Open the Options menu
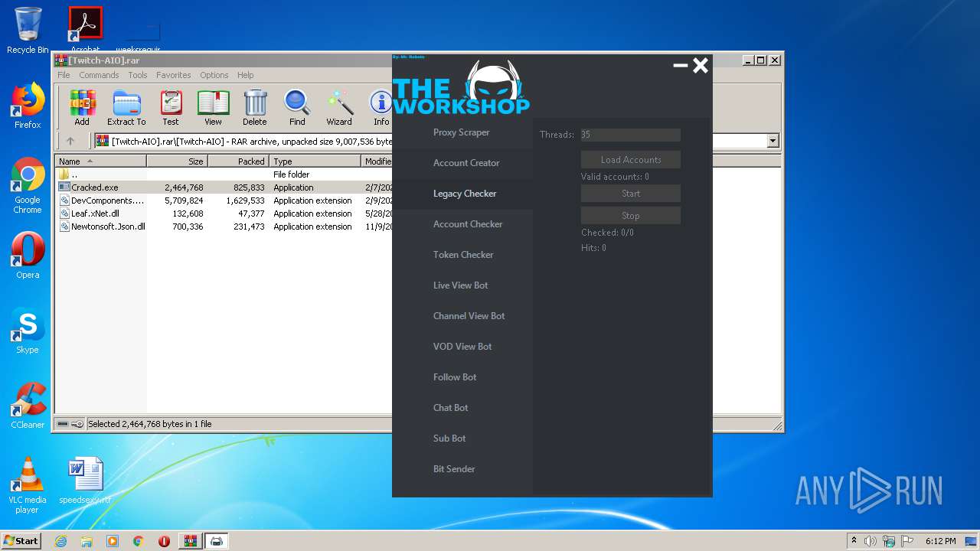980x551 pixels. coord(214,75)
